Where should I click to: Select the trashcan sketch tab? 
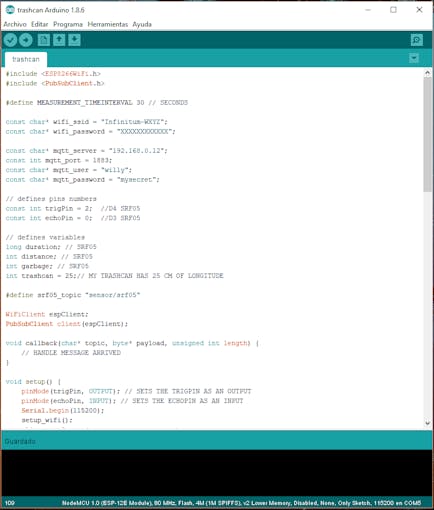[26, 59]
